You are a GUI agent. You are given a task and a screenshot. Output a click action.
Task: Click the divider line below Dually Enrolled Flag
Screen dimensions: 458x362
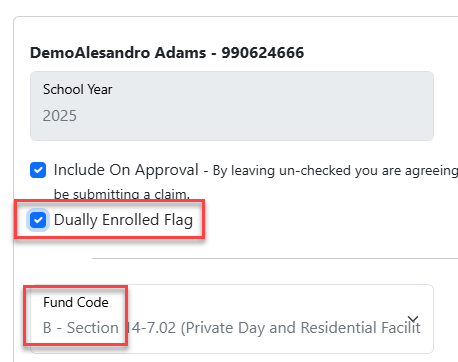(x=275, y=258)
